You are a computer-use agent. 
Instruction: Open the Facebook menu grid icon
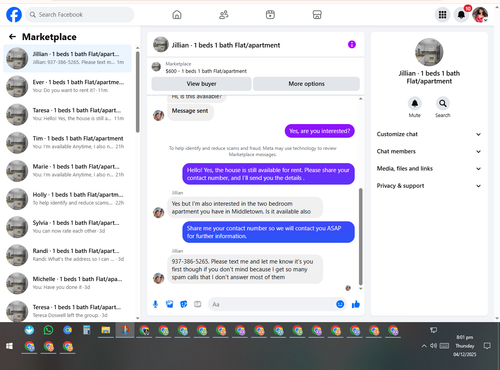[x=442, y=15]
